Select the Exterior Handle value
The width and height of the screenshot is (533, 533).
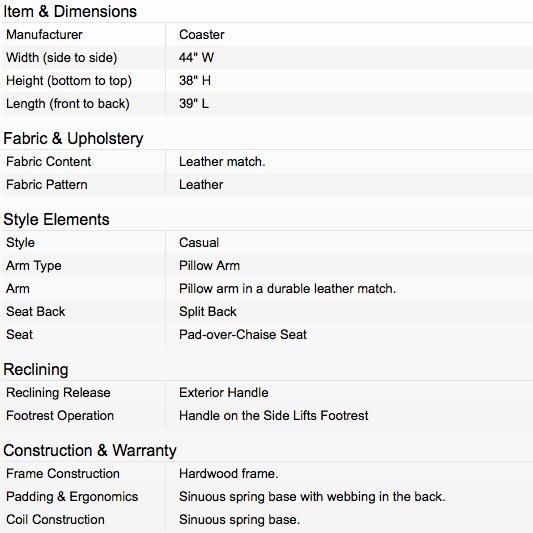(224, 393)
